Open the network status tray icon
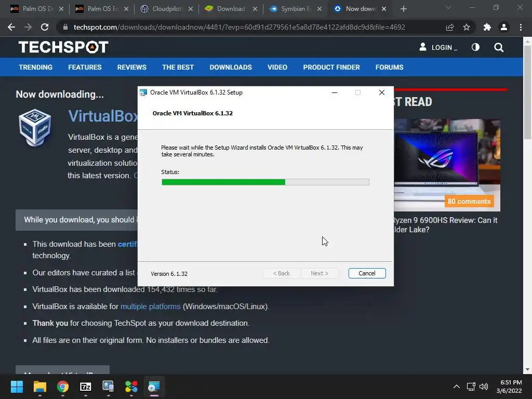The height and width of the screenshot is (399, 532). (x=471, y=387)
